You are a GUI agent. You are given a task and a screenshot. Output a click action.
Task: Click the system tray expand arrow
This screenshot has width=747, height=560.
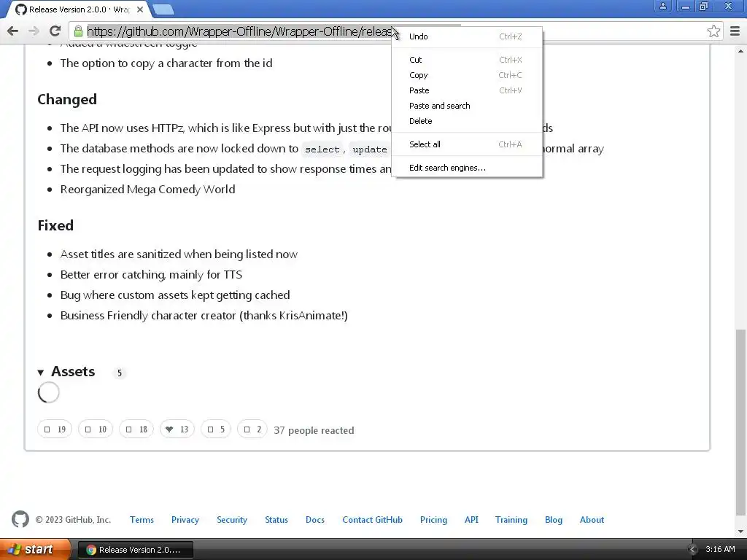pyautogui.click(x=693, y=550)
